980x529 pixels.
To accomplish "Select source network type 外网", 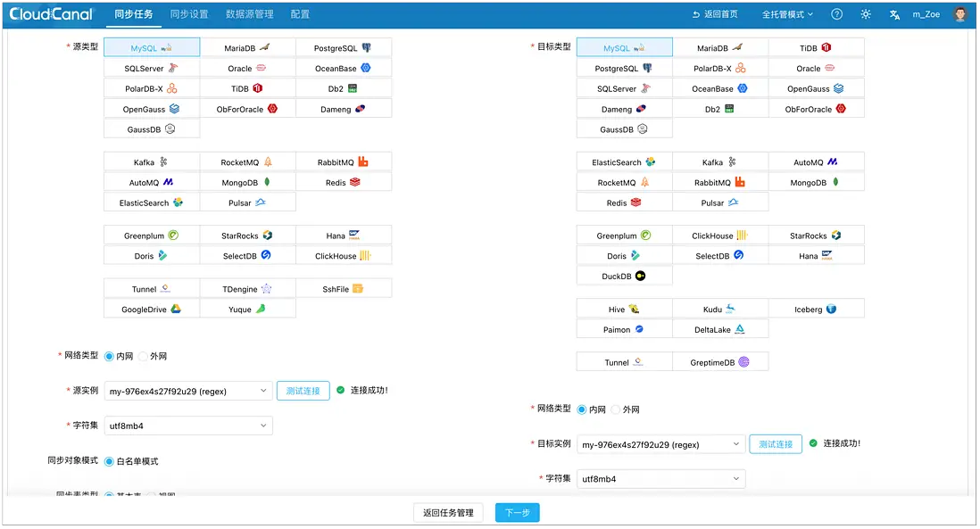I will tap(143, 356).
